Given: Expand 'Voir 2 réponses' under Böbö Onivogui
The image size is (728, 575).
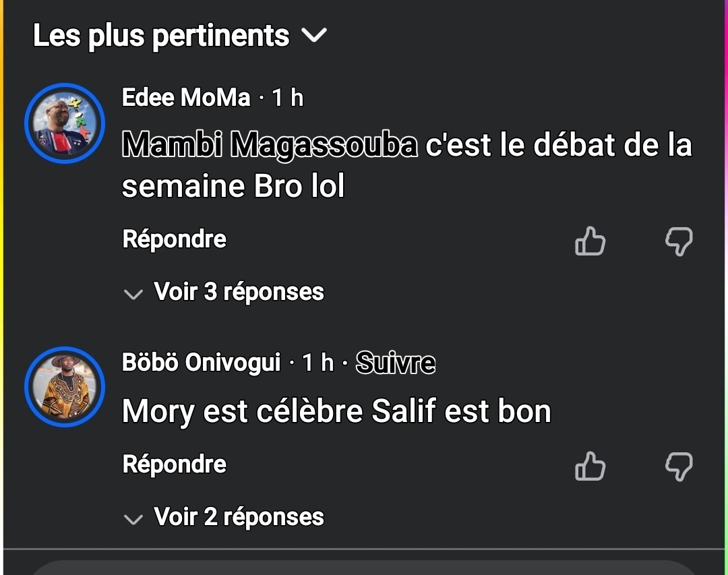Looking at the screenshot, I should pyautogui.click(x=224, y=518).
